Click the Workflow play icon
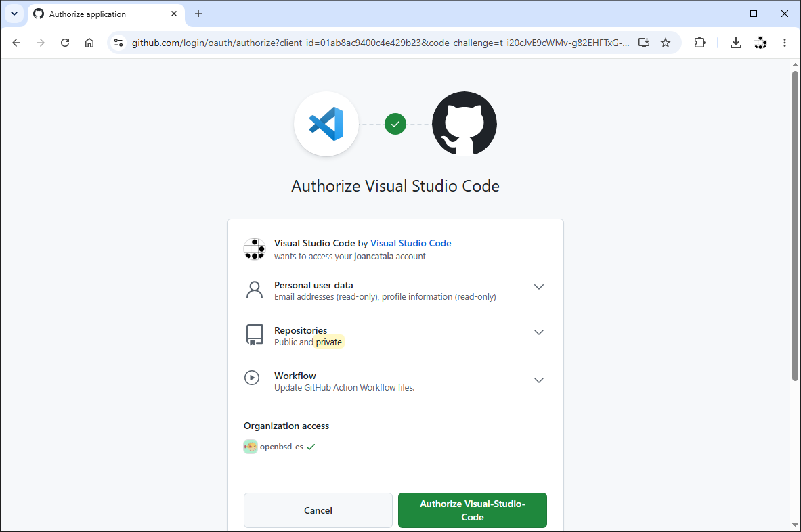801x532 pixels. pyautogui.click(x=252, y=378)
